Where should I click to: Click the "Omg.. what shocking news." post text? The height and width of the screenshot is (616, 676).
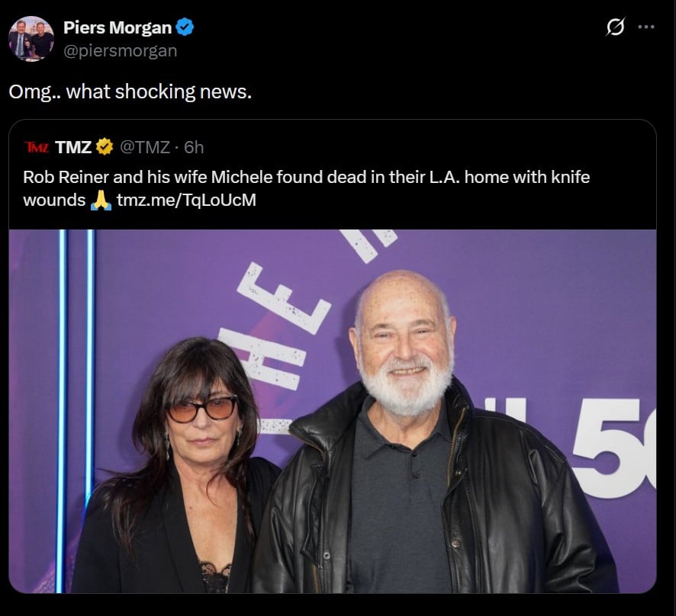tap(130, 91)
